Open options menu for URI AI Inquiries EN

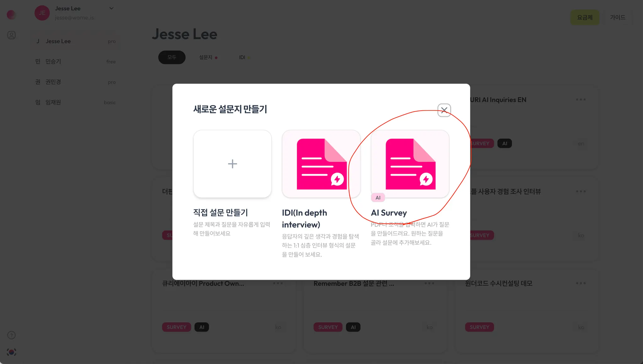tap(581, 99)
